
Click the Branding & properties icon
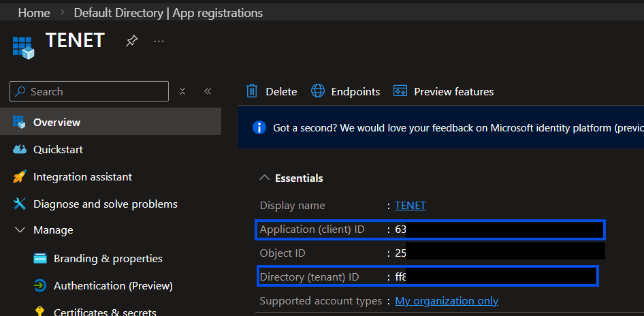[40, 259]
